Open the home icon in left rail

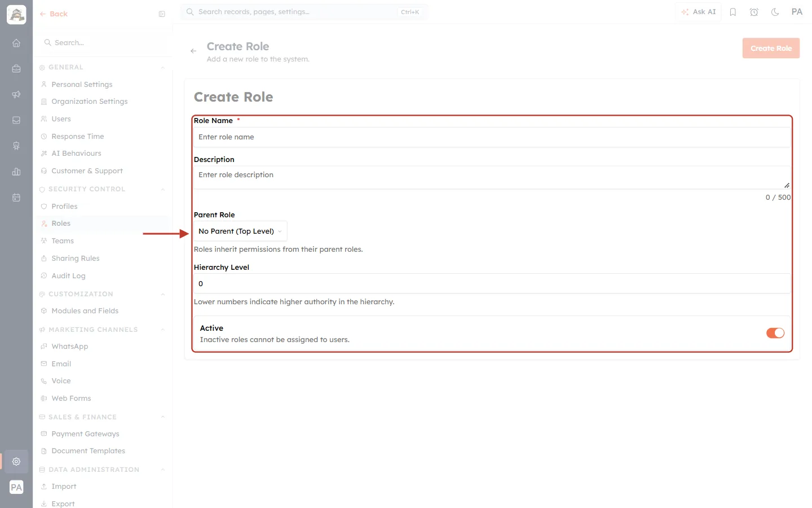pyautogui.click(x=16, y=43)
